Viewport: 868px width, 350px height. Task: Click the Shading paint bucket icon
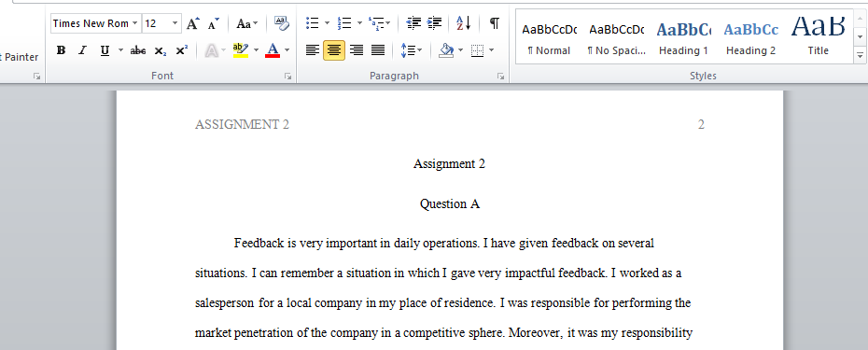point(445,50)
